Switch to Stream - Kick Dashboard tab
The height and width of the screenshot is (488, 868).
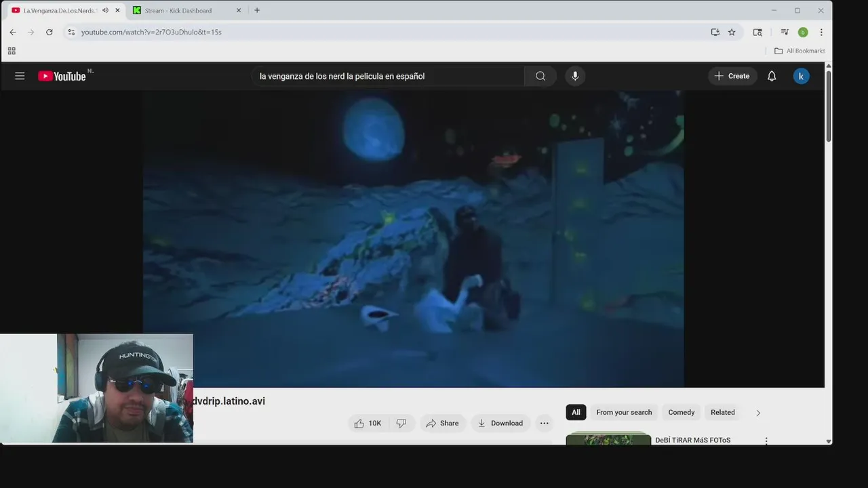point(186,10)
